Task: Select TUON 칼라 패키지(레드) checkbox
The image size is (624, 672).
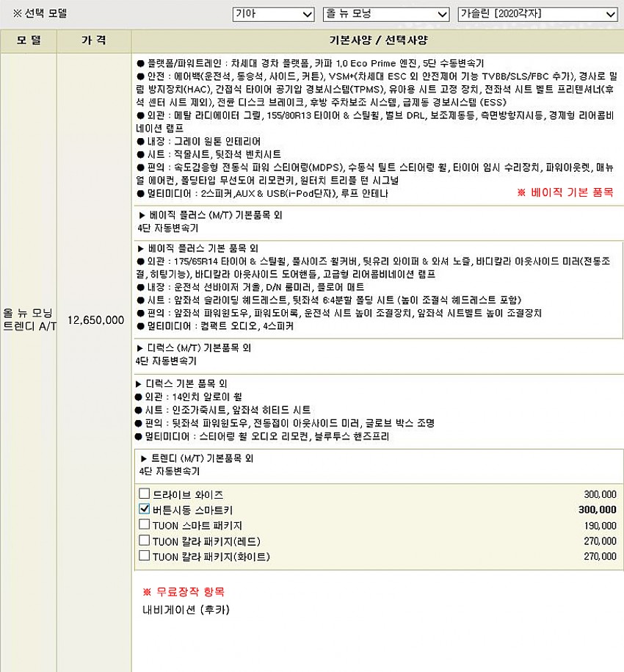Action: pos(144,541)
